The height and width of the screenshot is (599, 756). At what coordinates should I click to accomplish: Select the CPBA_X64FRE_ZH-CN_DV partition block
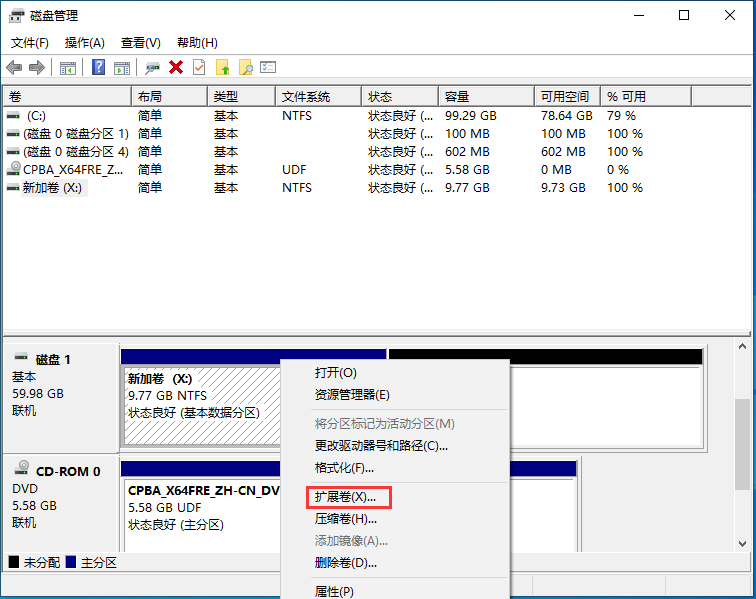pos(202,507)
